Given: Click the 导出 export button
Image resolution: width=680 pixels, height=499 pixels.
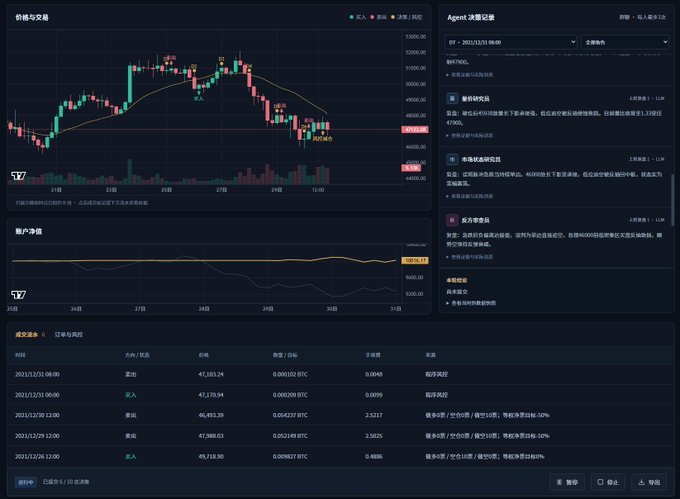Looking at the screenshot, I should point(649,482).
